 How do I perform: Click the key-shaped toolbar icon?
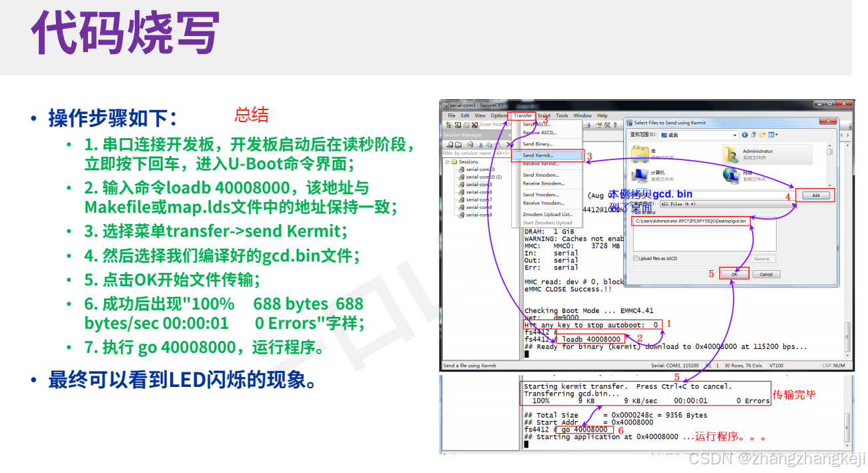click(x=615, y=125)
